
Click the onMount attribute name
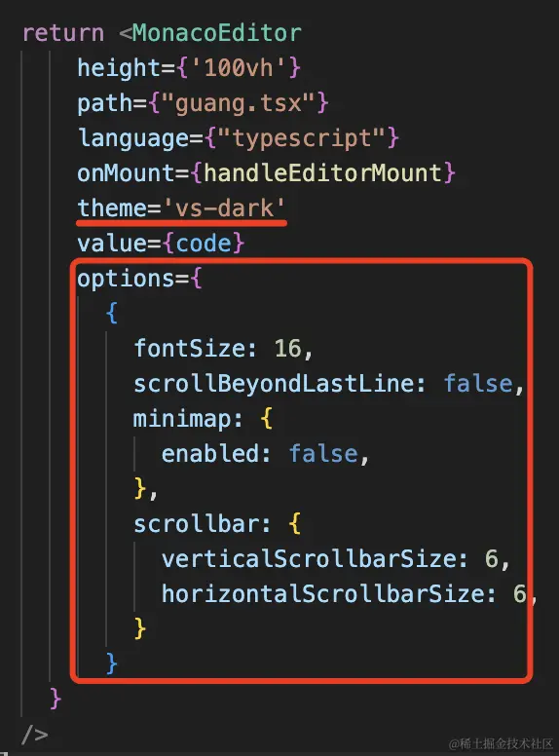(x=126, y=173)
